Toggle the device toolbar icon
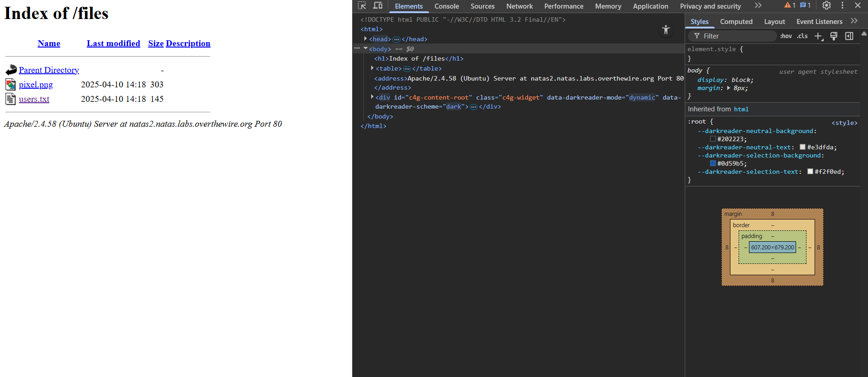 click(x=377, y=5)
